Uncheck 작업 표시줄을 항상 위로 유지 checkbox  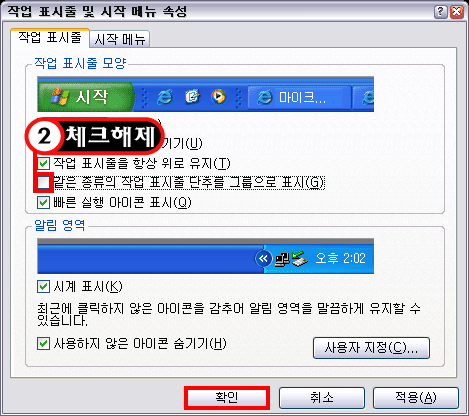tap(43, 164)
